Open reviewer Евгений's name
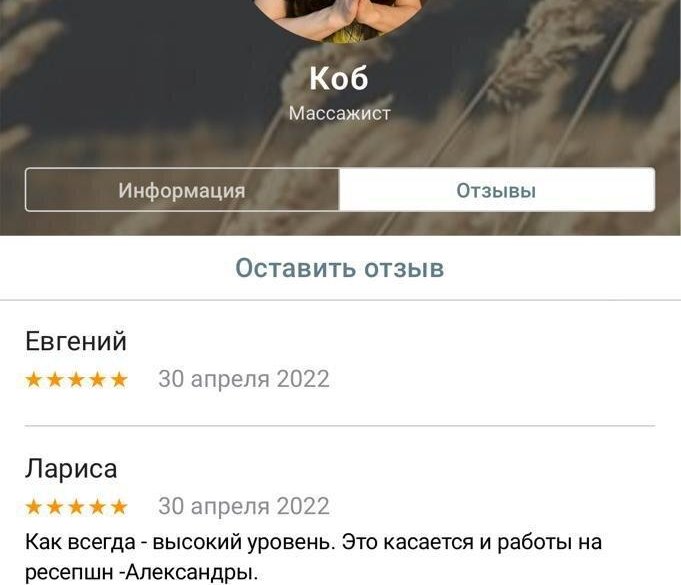Image resolution: width=681 pixels, height=585 pixels. (x=76, y=341)
